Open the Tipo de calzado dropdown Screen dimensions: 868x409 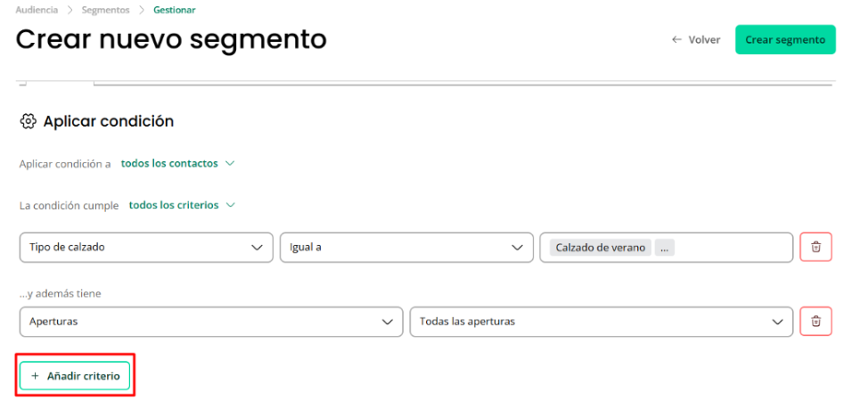[146, 247]
